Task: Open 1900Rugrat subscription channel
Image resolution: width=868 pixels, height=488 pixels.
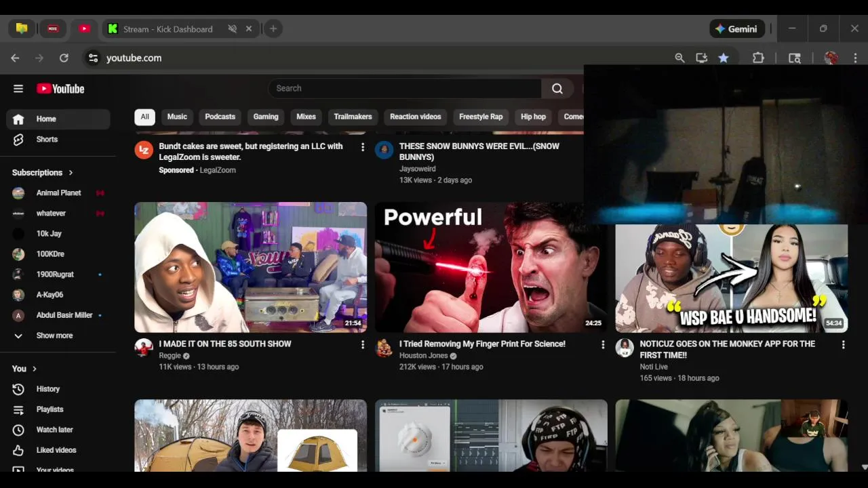Action: point(58,274)
